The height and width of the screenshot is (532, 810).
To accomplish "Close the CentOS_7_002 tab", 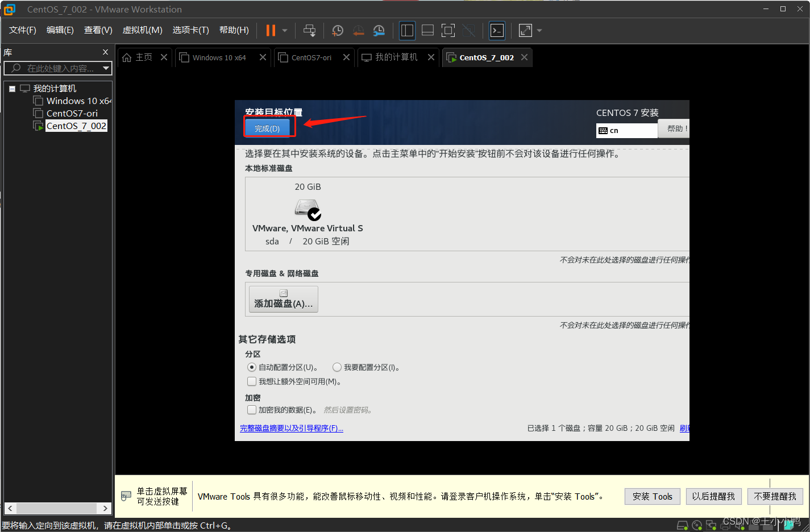I will click(x=524, y=57).
